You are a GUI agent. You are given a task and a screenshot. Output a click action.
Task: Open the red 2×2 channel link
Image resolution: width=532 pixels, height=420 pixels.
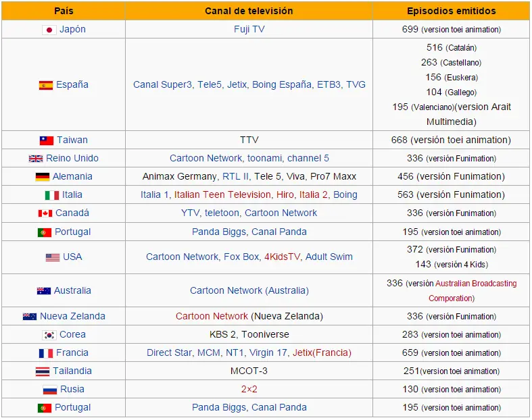pos(249,390)
